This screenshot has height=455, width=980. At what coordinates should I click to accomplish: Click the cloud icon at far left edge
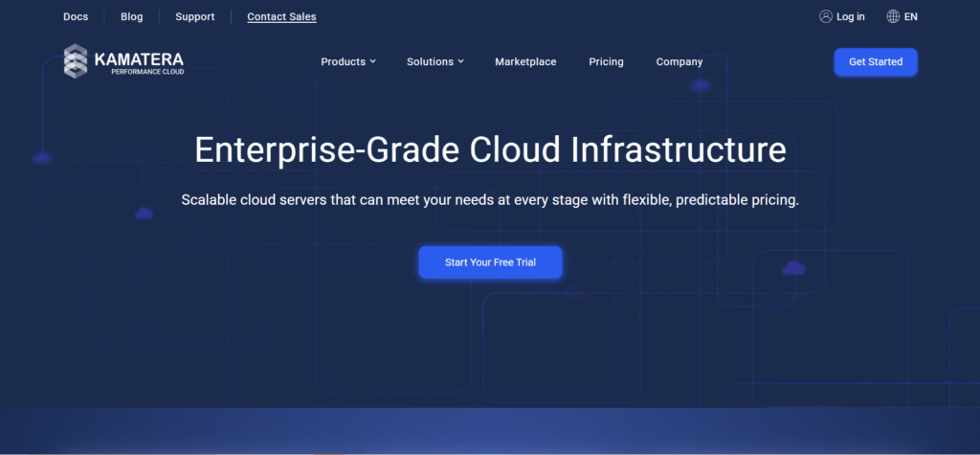pos(42,157)
